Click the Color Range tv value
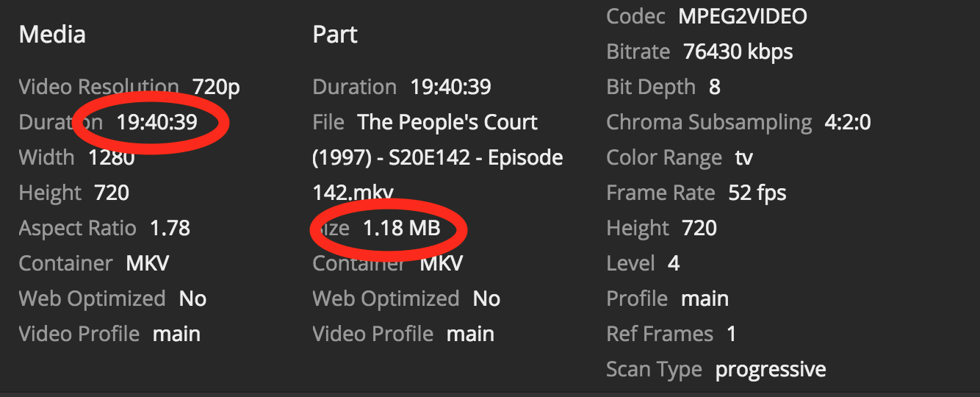980x397 pixels. pyautogui.click(x=743, y=157)
